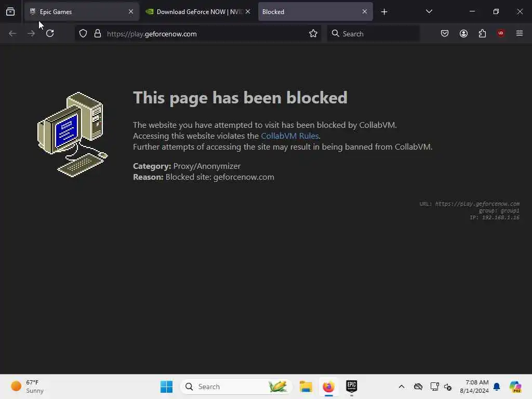Screen dimensions: 532x399
Task: Close the Epic Games tab
Action: coord(130,11)
